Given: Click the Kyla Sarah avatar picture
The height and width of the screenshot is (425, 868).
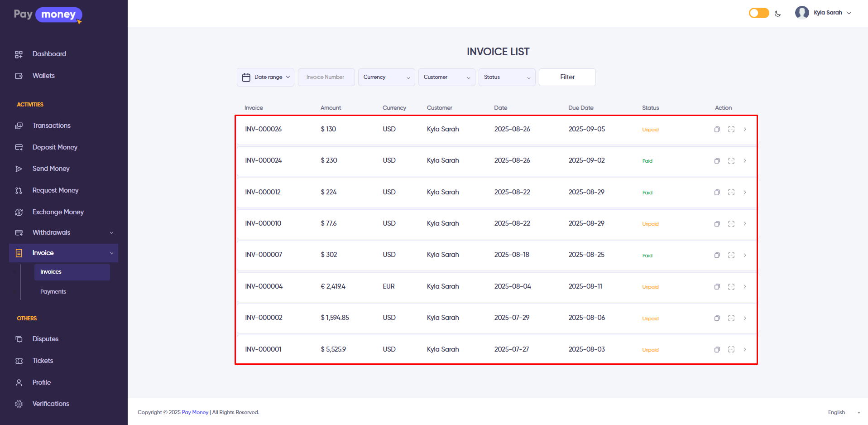Looking at the screenshot, I should point(801,13).
